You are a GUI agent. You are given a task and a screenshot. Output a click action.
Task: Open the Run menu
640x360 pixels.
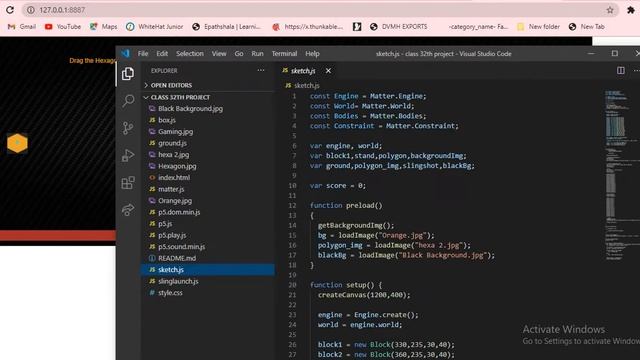point(257,53)
